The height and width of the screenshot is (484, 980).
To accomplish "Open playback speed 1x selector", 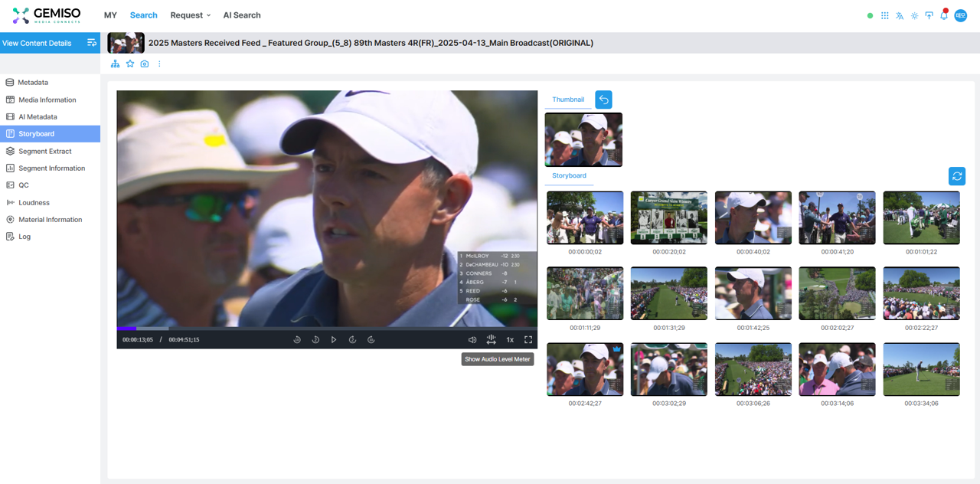I will [x=510, y=339].
